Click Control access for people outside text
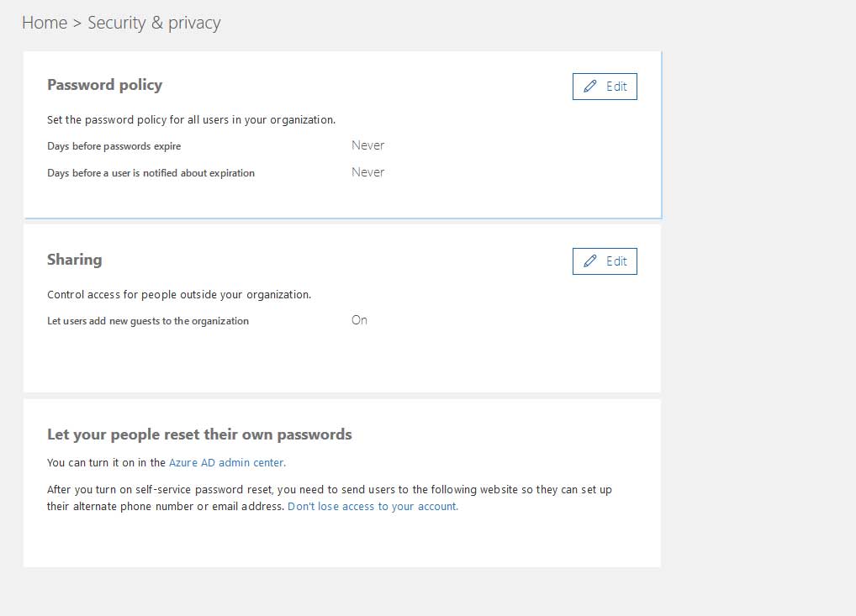 click(179, 295)
